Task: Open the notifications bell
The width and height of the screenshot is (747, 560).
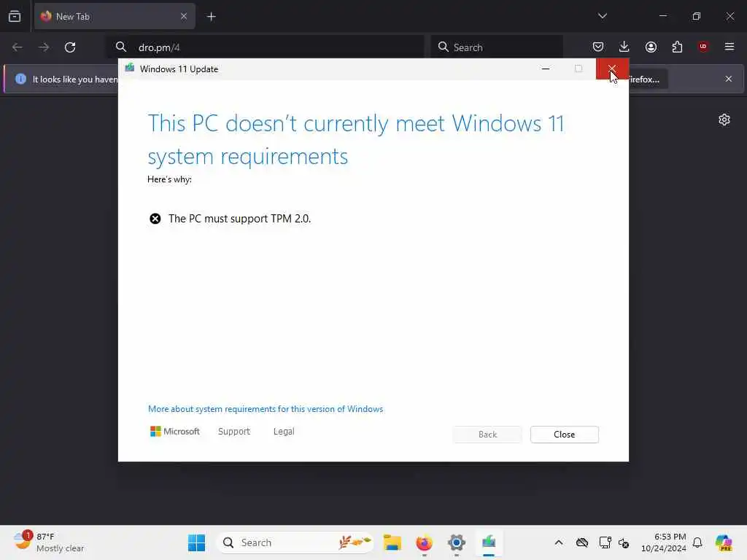Action: pos(697,542)
